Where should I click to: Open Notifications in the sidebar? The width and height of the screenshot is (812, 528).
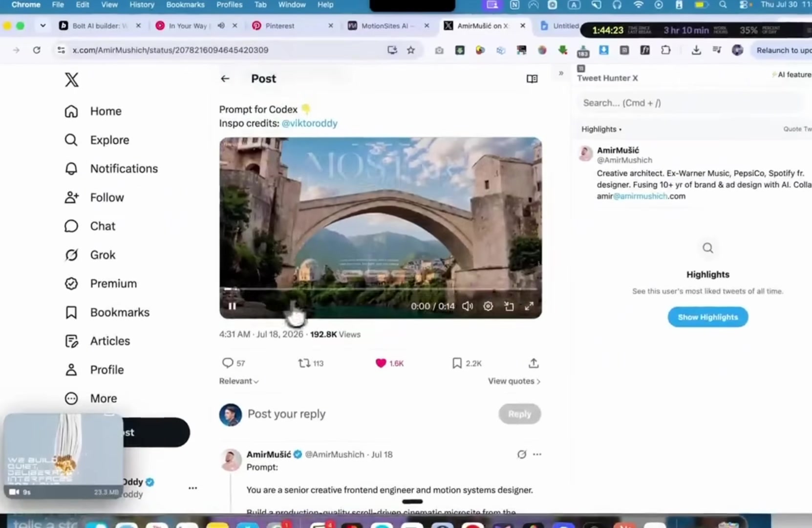click(x=111, y=169)
